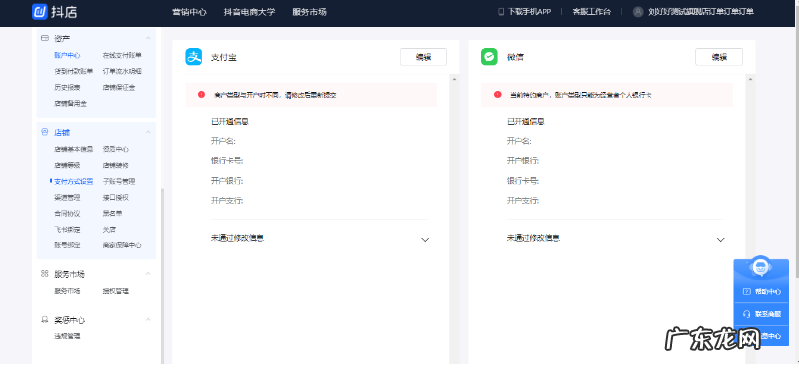Open 抖音电商大学 in the top navigation

(x=249, y=12)
